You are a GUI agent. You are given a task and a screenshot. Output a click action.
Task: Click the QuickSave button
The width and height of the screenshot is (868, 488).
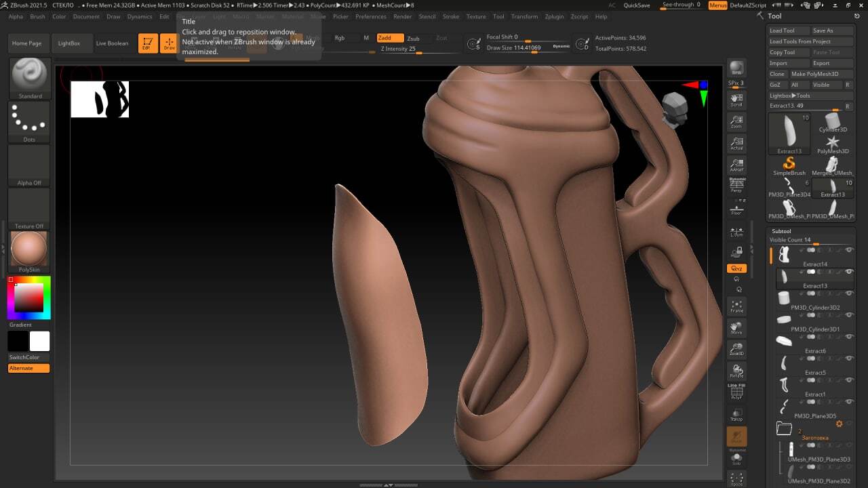[637, 5]
